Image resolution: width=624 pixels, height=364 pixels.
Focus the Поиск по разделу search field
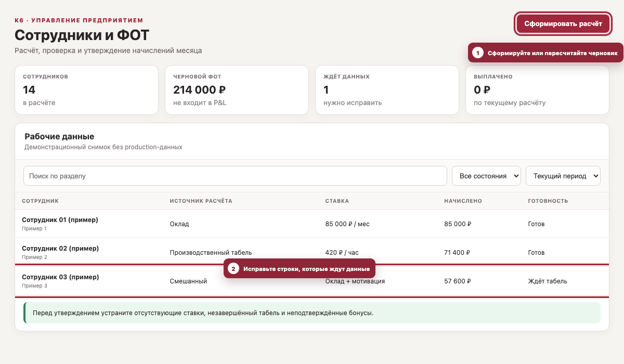coord(235,176)
